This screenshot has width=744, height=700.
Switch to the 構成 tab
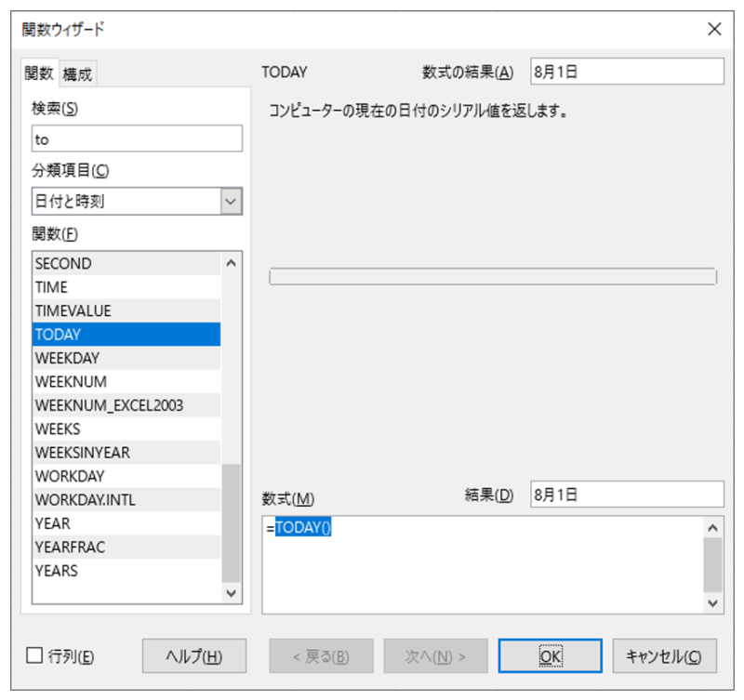click(x=77, y=74)
